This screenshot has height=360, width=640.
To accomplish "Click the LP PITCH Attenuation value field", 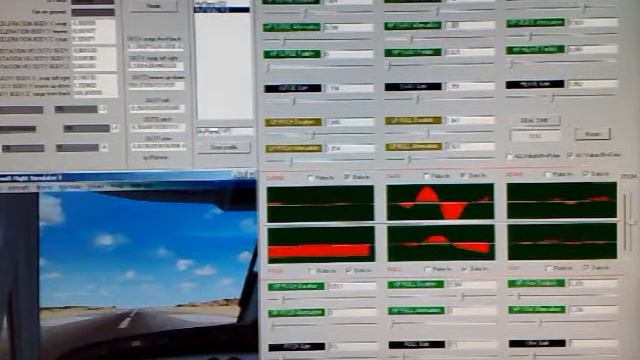I will (x=350, y=148).
